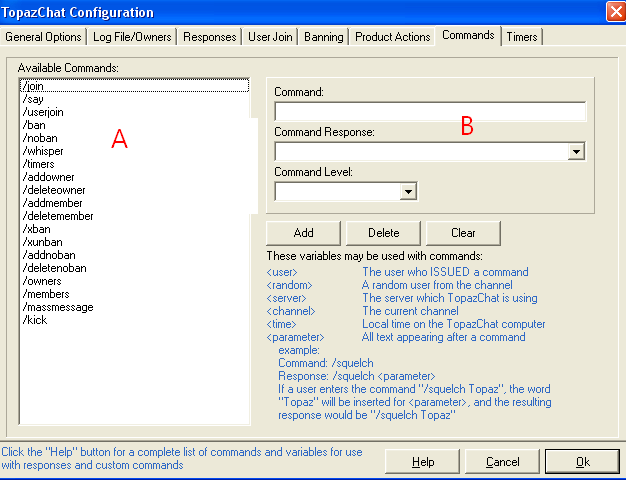
Task: Choose the /ban command
Action: click(134, 125)
